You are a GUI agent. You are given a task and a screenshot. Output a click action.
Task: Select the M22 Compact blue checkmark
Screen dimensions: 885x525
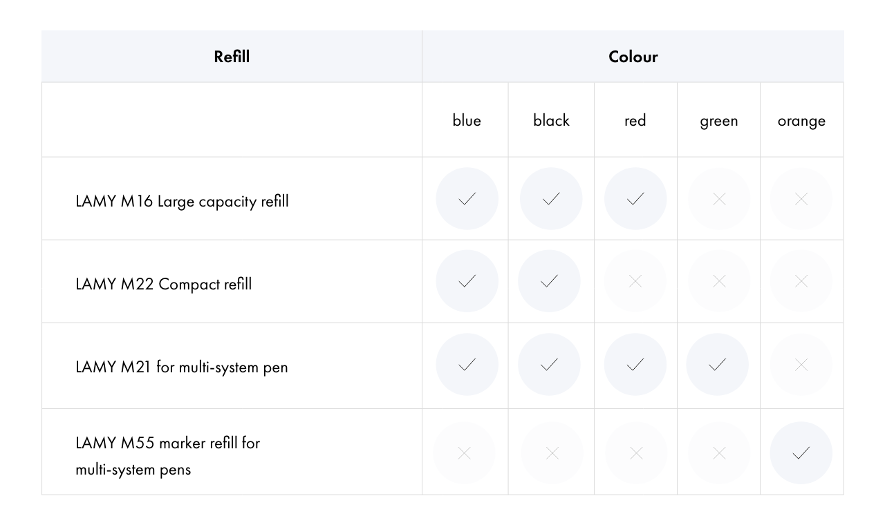[467, 281]
